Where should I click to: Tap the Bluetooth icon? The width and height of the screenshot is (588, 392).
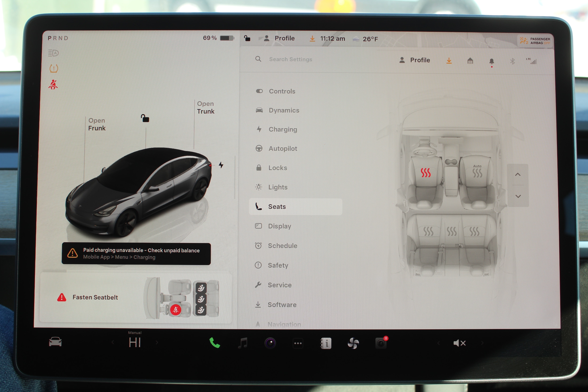[512, 61]
